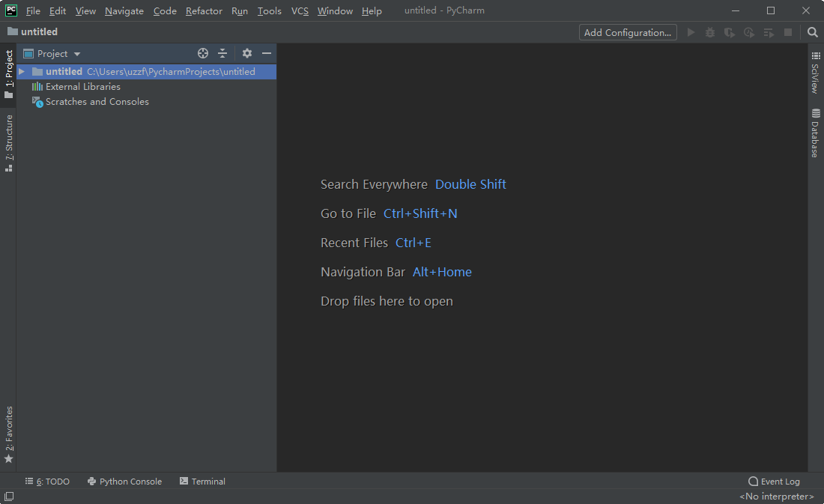Click tool window quick access icon bottom-left
824x504 pixels.
pos(9,496)
